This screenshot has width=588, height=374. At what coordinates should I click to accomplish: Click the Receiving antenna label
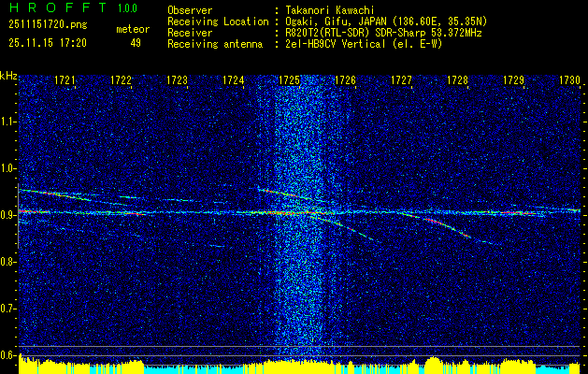[x=215, y=44]
